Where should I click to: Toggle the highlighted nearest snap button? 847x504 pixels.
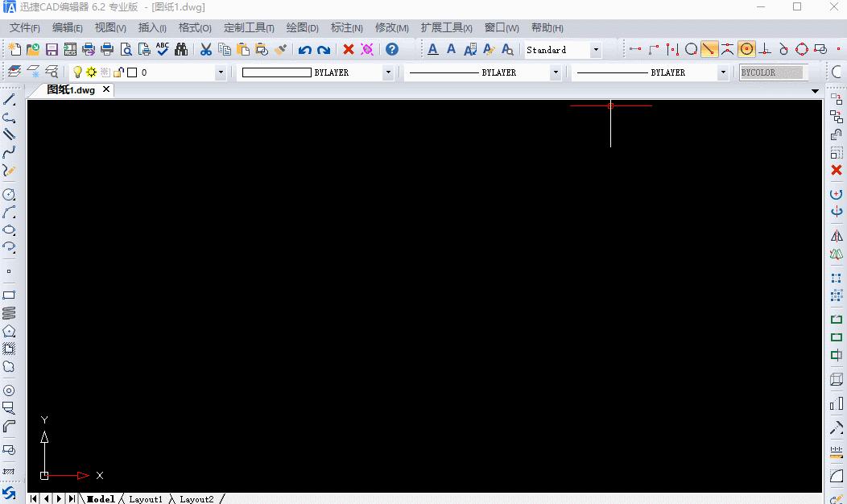tap(709, 50)
